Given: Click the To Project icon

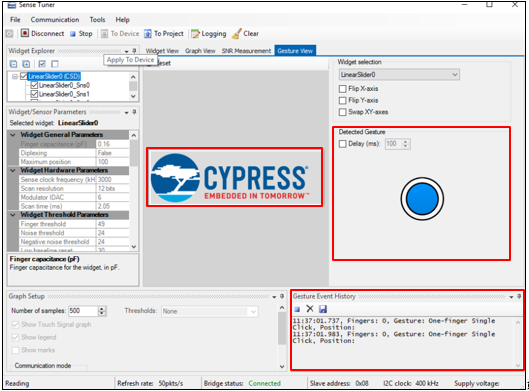Looking at the screenshot, I should [x=148, y=33].
